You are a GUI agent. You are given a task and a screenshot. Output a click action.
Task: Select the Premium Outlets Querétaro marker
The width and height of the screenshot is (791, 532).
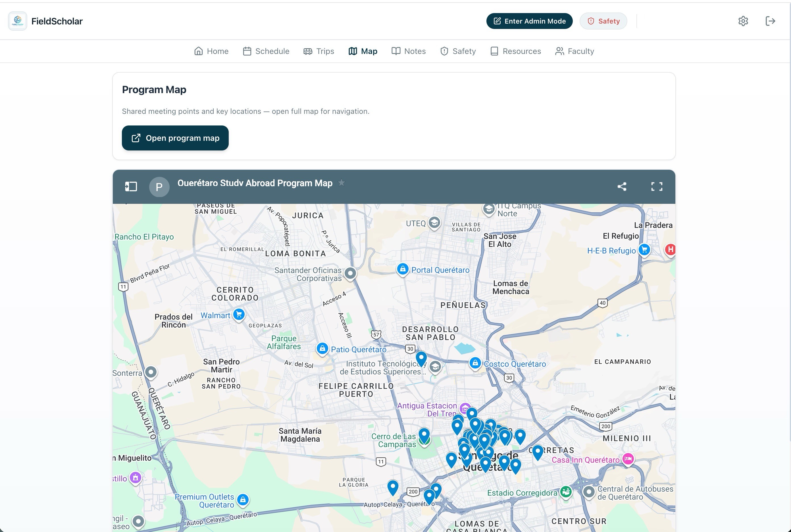point(243,500)
